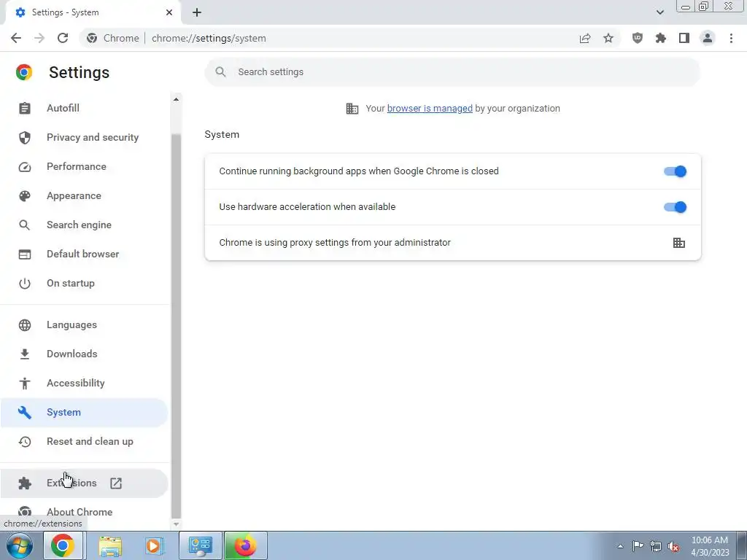Toggle the side panel icon
Viewport: 747px width, 560px height.
(x=684, y=38)
